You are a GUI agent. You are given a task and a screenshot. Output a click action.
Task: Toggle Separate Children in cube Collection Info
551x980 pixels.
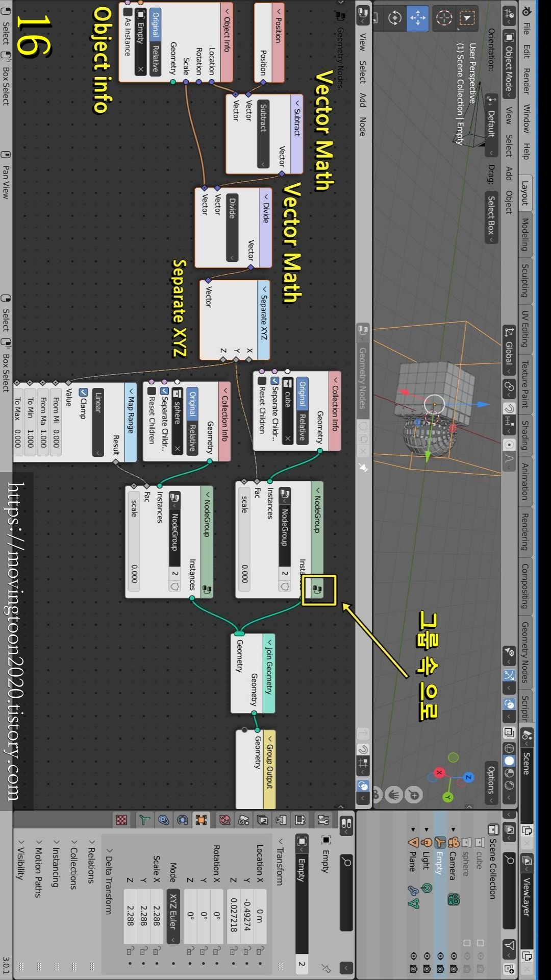[274, 381]
